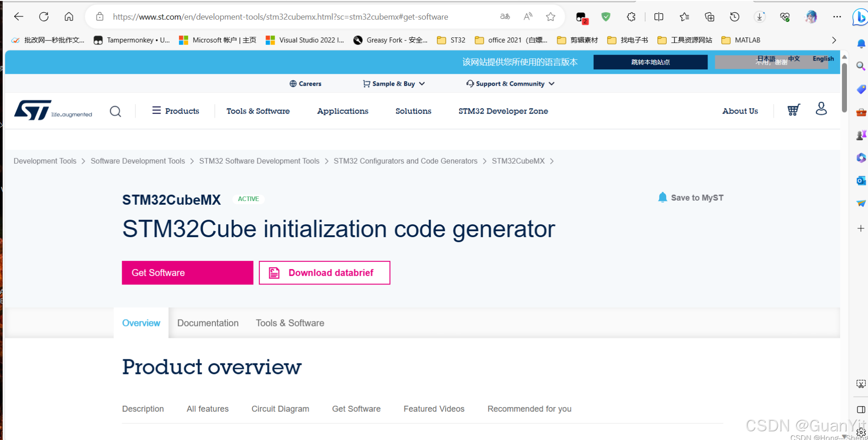Open the user account login icon
Image resolution: width=868 pixels, height=440 pixels.
pyautogui.click(x=821, y=109)
